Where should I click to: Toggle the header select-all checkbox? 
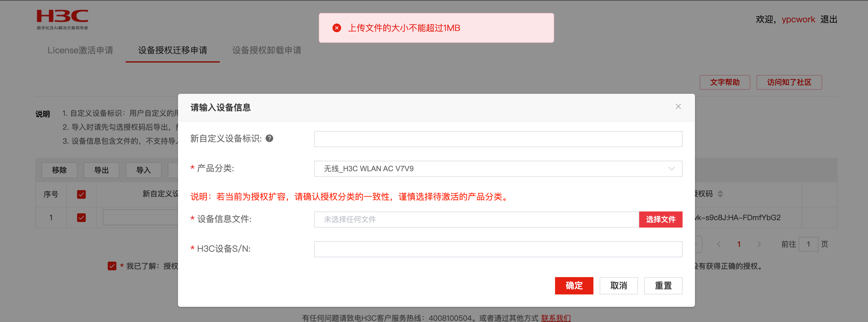(x=81, y=194)
